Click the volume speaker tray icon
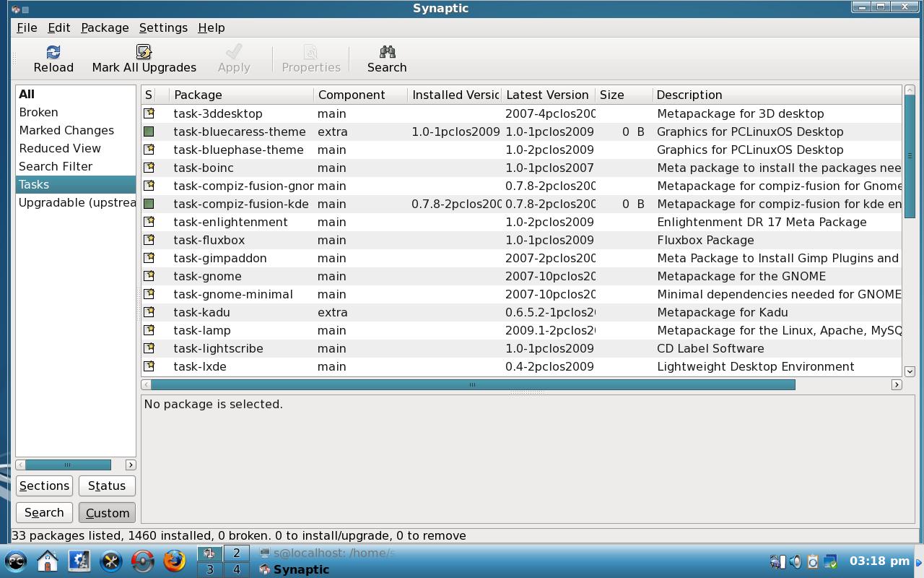This screenshot has height=578, width=924. [795, 561]
